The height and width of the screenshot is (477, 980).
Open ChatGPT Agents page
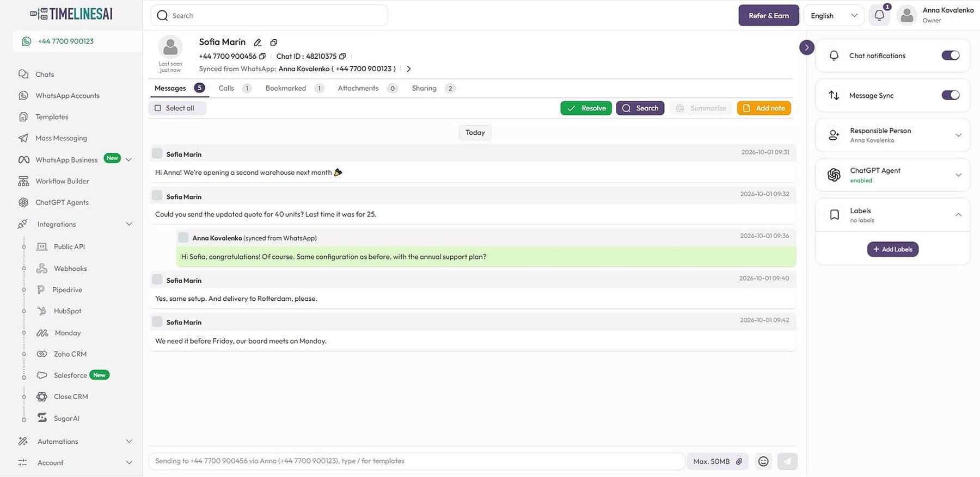[62, 202]
